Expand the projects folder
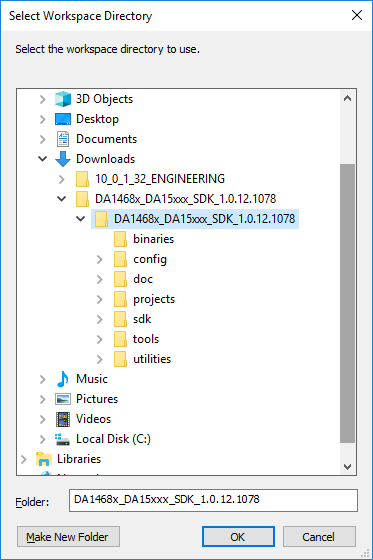Viewport: 373px width, 560px height. coord(100,299)
